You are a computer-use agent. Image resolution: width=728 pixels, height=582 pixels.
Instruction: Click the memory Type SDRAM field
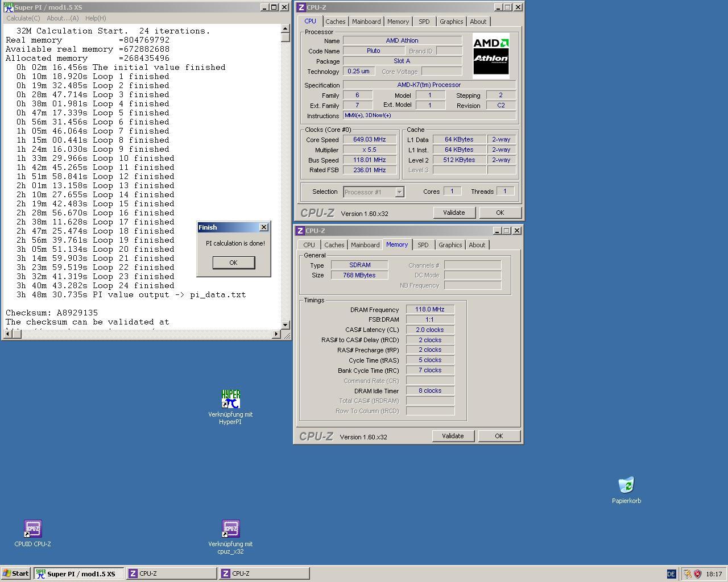tap(359, 265)
